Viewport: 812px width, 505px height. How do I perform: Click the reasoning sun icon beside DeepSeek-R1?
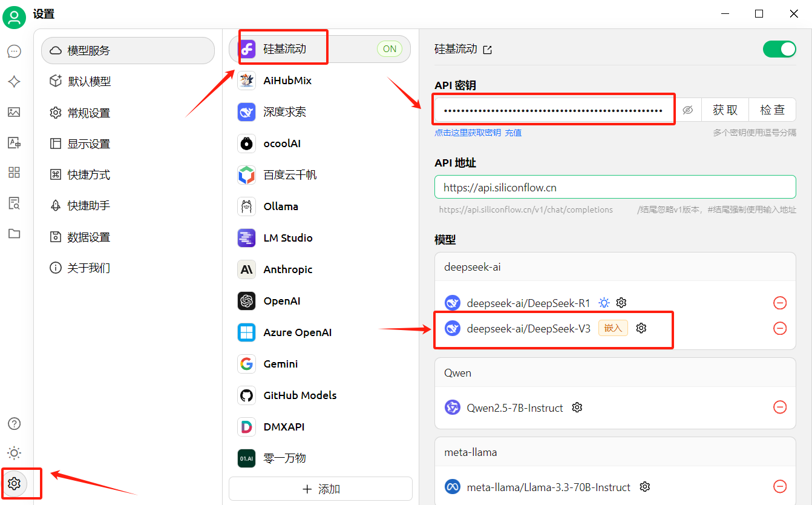coord(604,302)
